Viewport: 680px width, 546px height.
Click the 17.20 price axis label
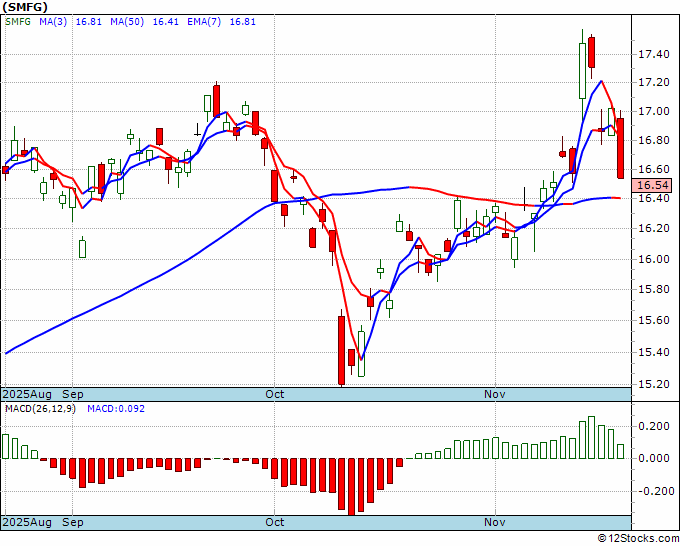[654, 82]
